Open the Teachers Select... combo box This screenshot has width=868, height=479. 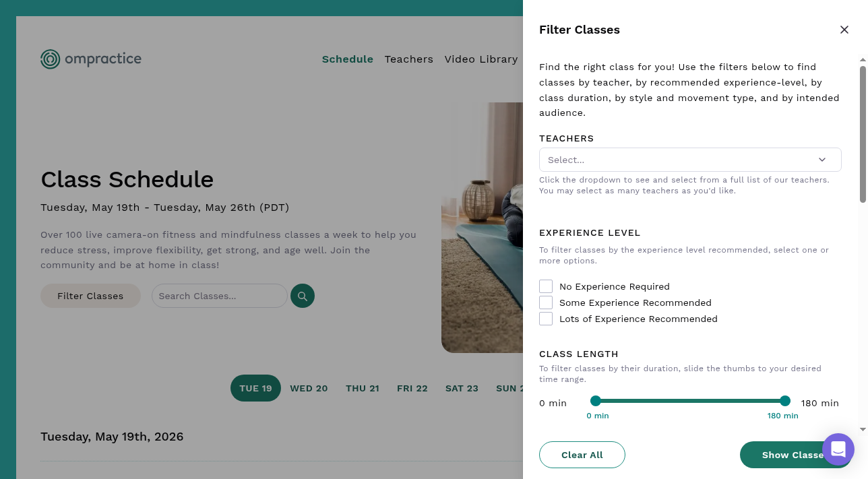point(690,160)
